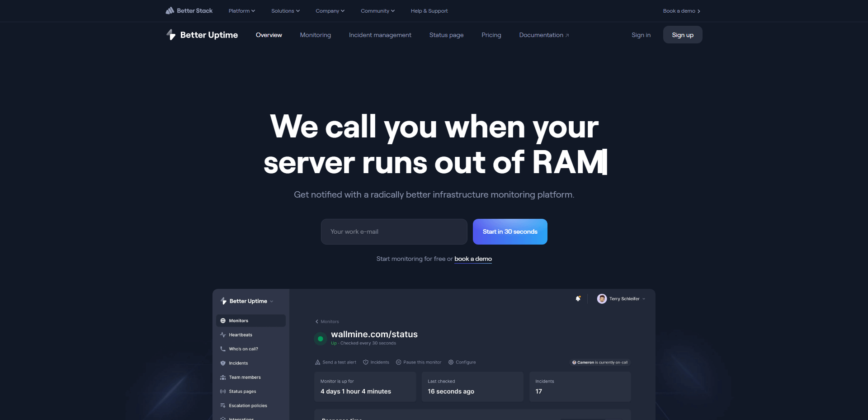Viewport: 868px width, 420px height.
Task: Go to the Status page section
Action: (446, 35)
